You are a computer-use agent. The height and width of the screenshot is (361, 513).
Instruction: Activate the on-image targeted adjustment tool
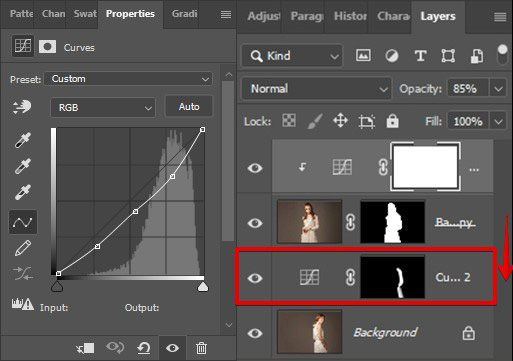(22, 107)
